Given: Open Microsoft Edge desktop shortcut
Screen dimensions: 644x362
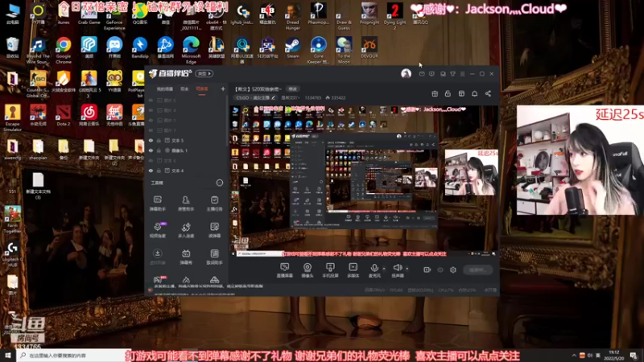Looking at the screenshot, I should click(191, 50).
